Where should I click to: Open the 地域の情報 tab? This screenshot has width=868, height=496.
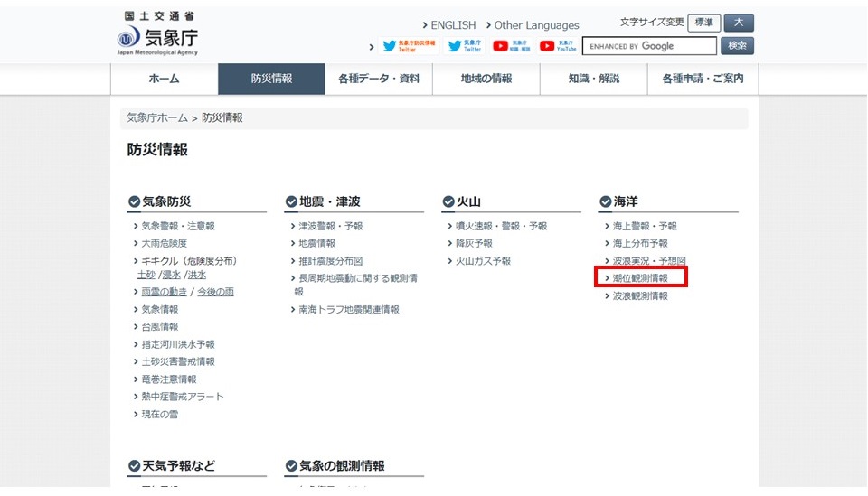[486, 79]
